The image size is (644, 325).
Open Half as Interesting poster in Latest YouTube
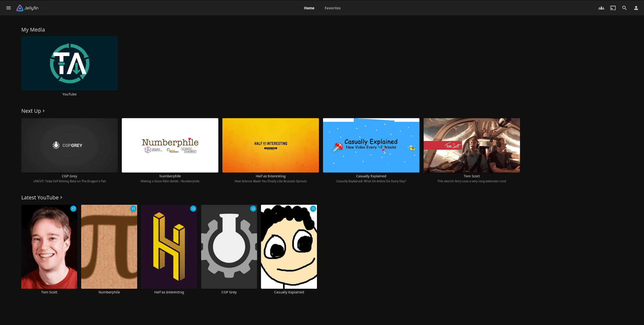click(169, 247)
